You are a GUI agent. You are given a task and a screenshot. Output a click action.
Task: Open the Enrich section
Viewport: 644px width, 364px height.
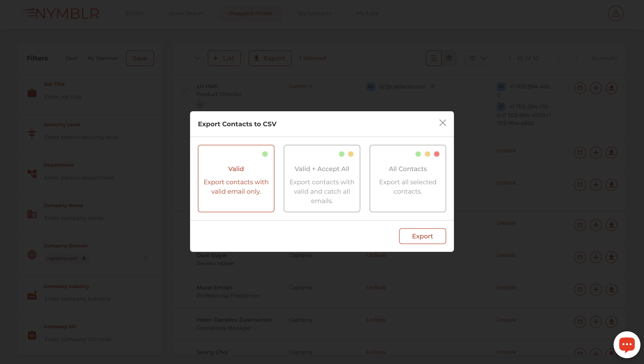pyautogui.click(x=134, y=13)
